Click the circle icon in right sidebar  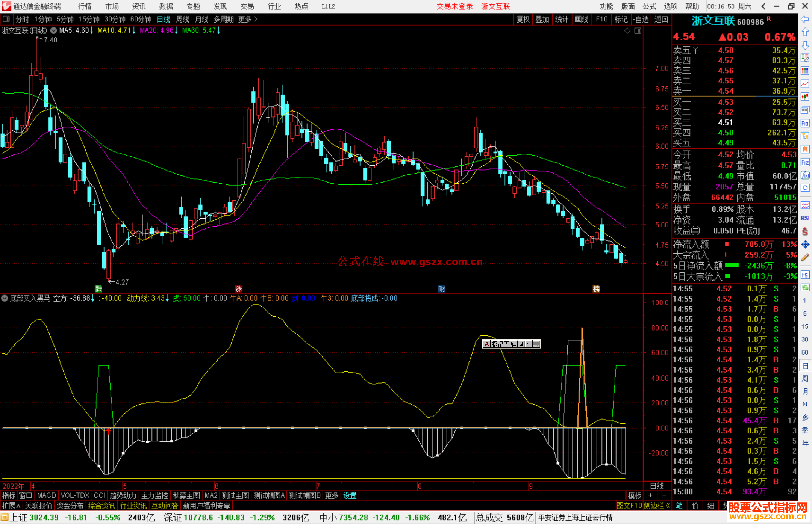pos(805,188)
